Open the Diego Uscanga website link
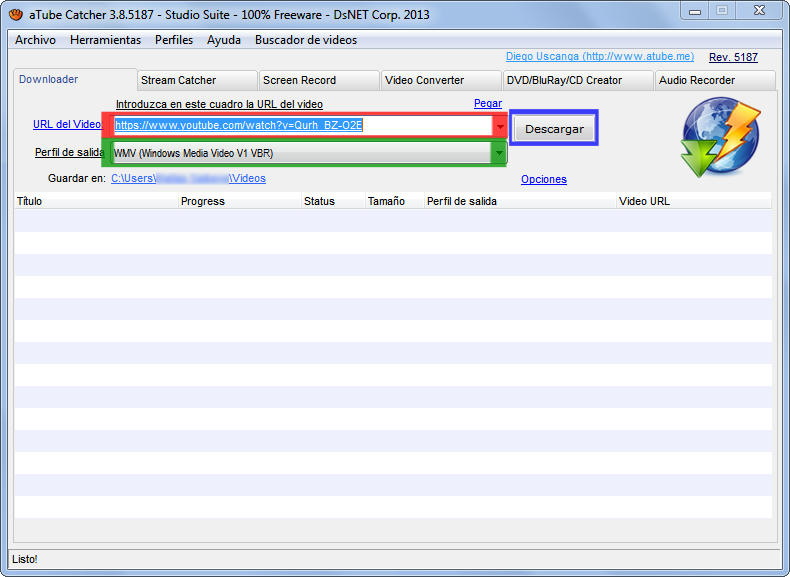This screenshot has height=577, width=790. (600, 56)
